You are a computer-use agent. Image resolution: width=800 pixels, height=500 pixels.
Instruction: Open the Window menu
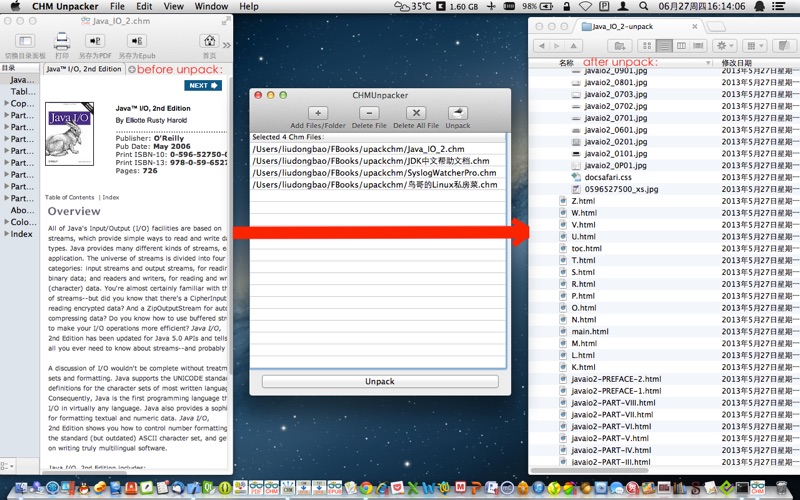(x=211, y=7)
